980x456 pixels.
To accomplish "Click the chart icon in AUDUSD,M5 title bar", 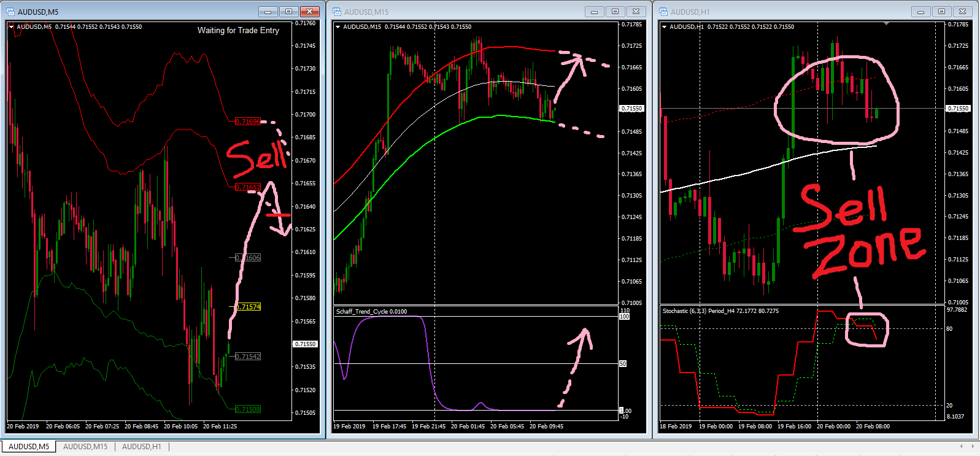I will [10, 12].
